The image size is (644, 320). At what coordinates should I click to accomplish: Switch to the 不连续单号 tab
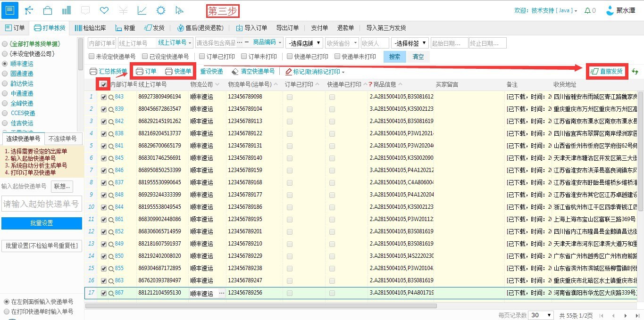pos(63,139)
